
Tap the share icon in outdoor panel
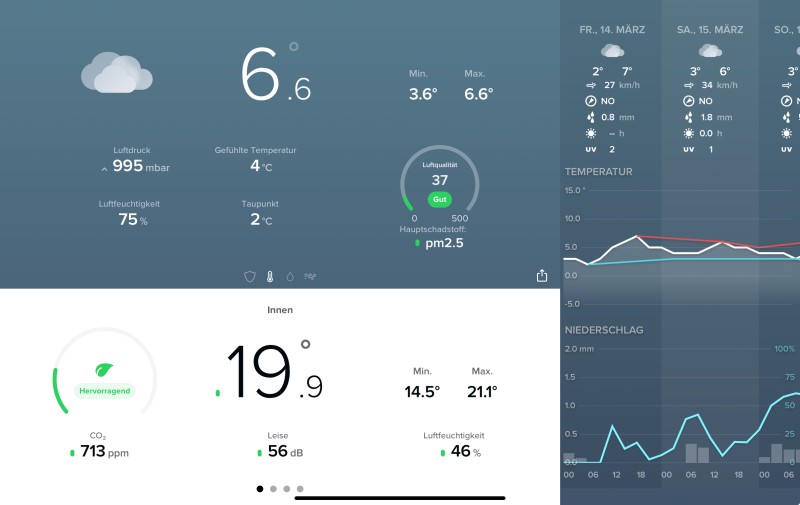[x=542, y=275]
